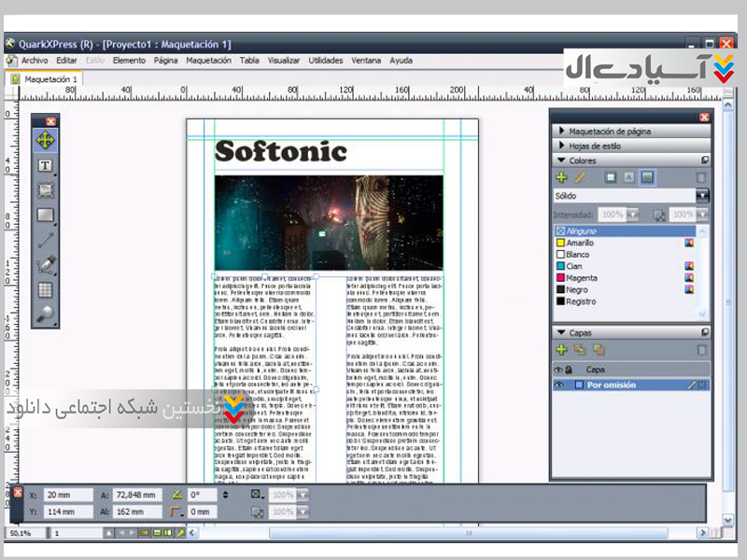
Task: Select the Text content tool
Action: pyautogui.click(x=45, y=166)
